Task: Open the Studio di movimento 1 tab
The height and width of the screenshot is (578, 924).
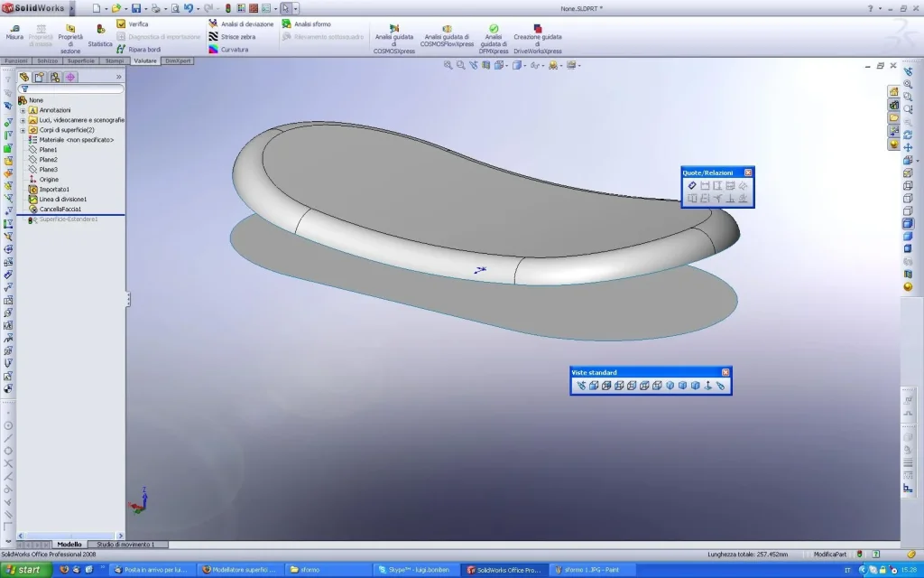Action: pyautogui.click(x=125, y=545)
